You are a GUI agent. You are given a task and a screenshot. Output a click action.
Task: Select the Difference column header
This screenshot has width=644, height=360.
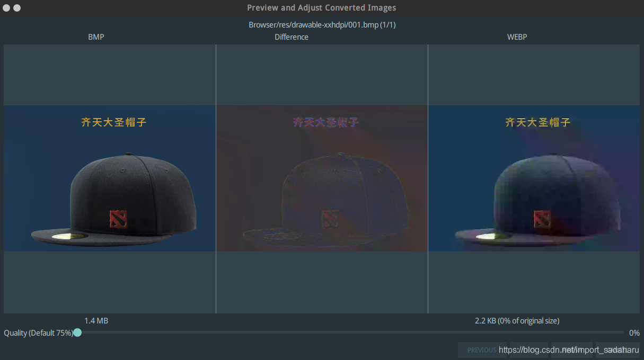point(292,37)
